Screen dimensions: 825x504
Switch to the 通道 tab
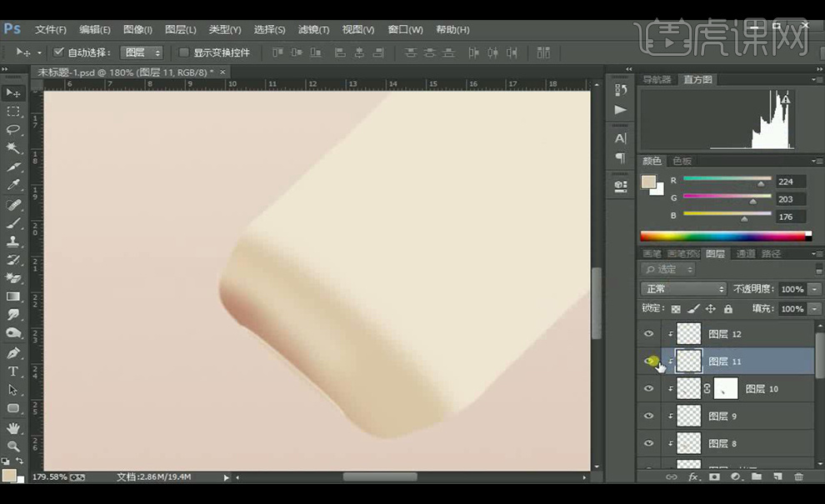(745, 254)
